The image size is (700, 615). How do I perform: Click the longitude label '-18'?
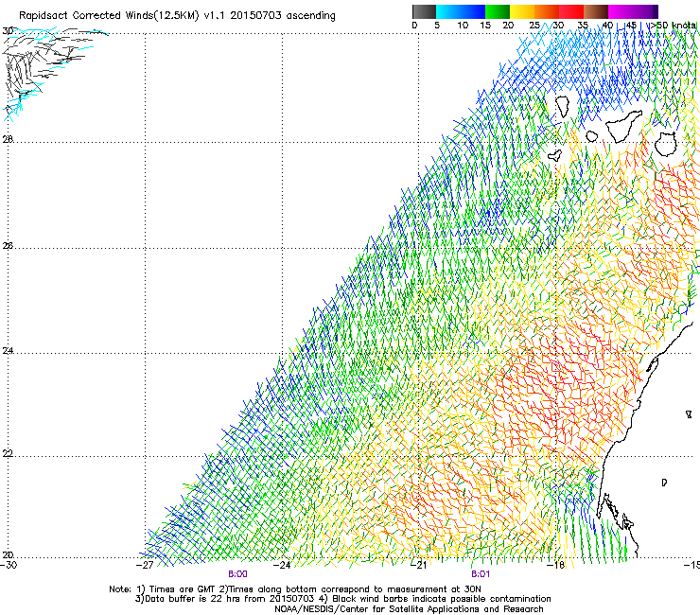[556, 566]
